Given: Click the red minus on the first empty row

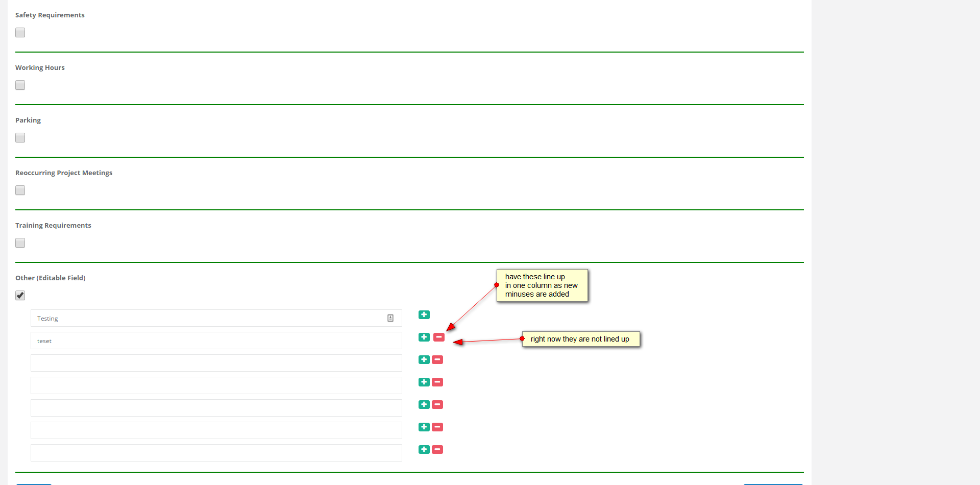Looking at the screenshot, I should click(437, 359).
